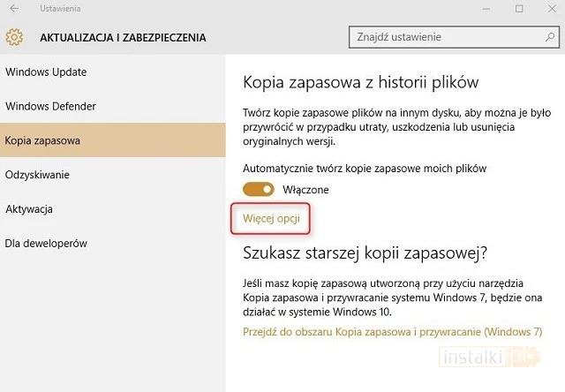Click the AKTUALIZACJA I ZABEZPIECZENIA header
This screenshot has height=392, width=565.
pyautogui.click(x=123, y=38)
